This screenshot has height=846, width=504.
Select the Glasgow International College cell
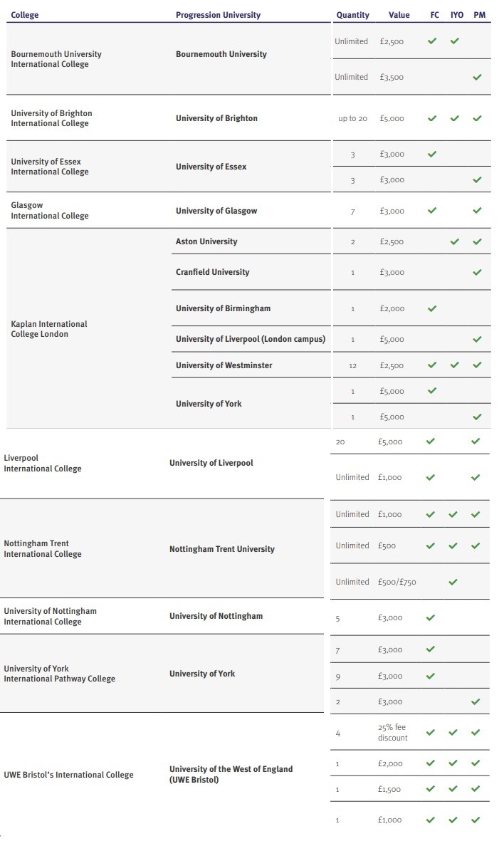click(50, 210)
